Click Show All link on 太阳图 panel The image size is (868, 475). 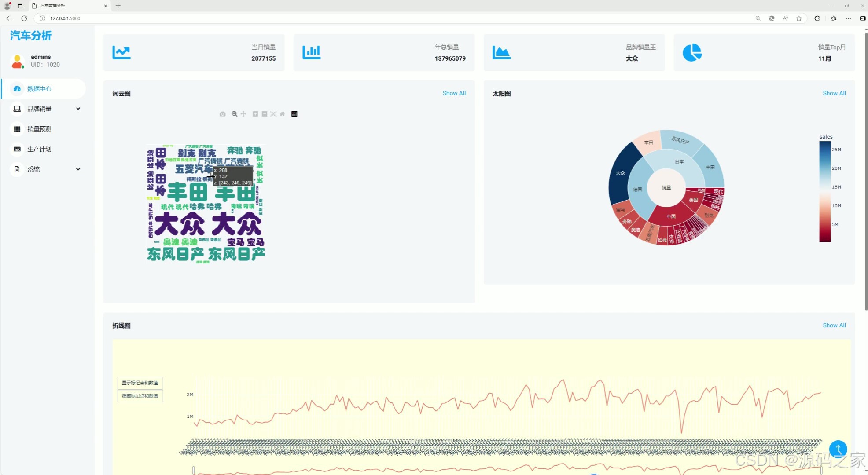pyautogui.click(x=834, y=93)
